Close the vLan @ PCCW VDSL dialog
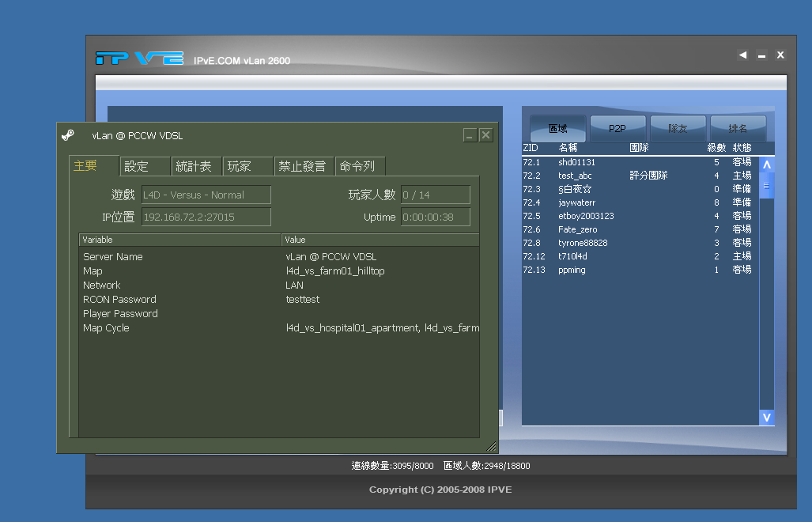The width and height of the screenshot is (812, 522). coord(485,135)
